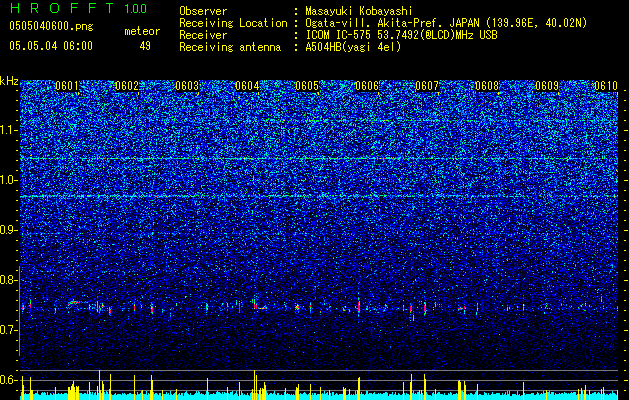
Task: Click the meteor label text
Action: (142, 31)
